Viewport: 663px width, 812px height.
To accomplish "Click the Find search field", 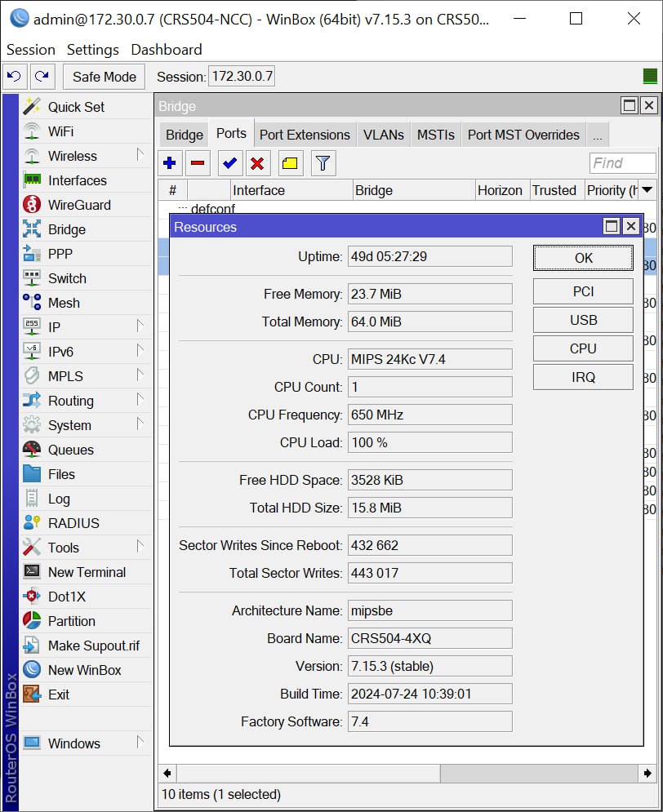I will [623, 163].
